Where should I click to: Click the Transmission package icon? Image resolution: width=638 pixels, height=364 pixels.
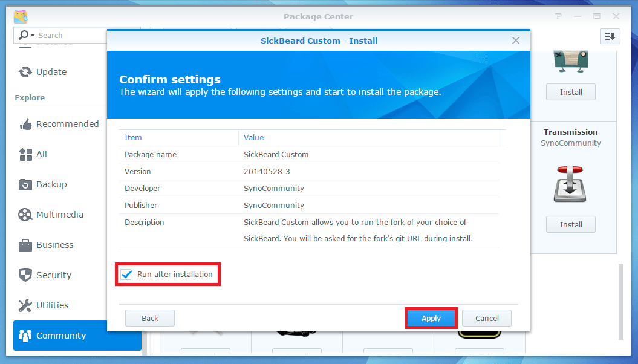pyautogui.click(x=570, y=184)
